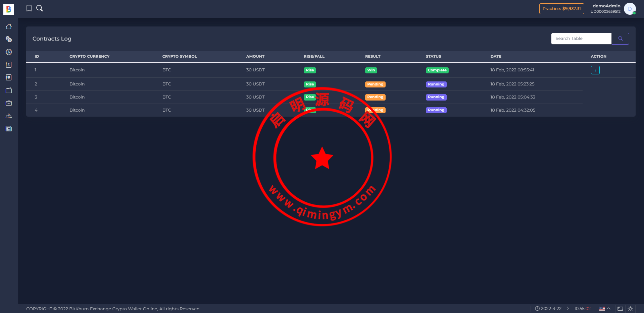The image size is (644, 313).
Task: Click the currency exchange coins sidebar icon
Action: [x=9, y=39]
